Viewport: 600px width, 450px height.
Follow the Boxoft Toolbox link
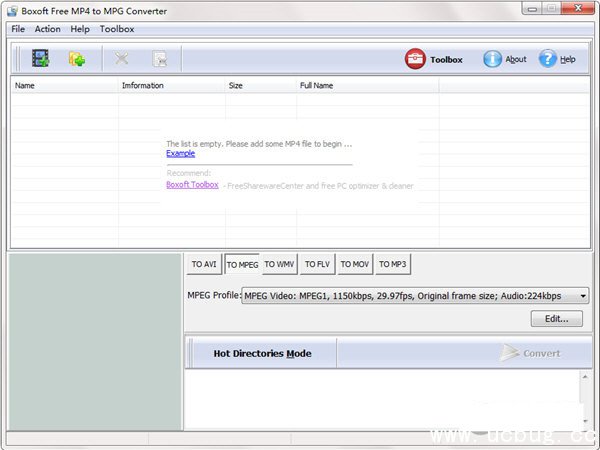(x=192, y=185)
